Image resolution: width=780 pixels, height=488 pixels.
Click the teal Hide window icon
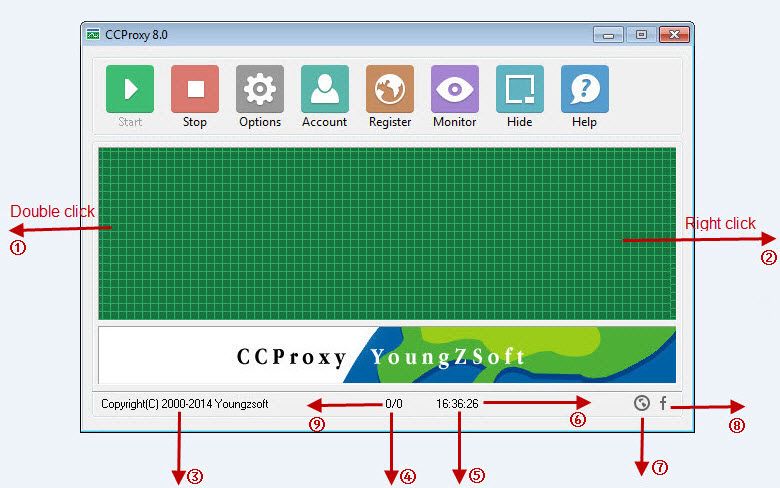point(520,89)
